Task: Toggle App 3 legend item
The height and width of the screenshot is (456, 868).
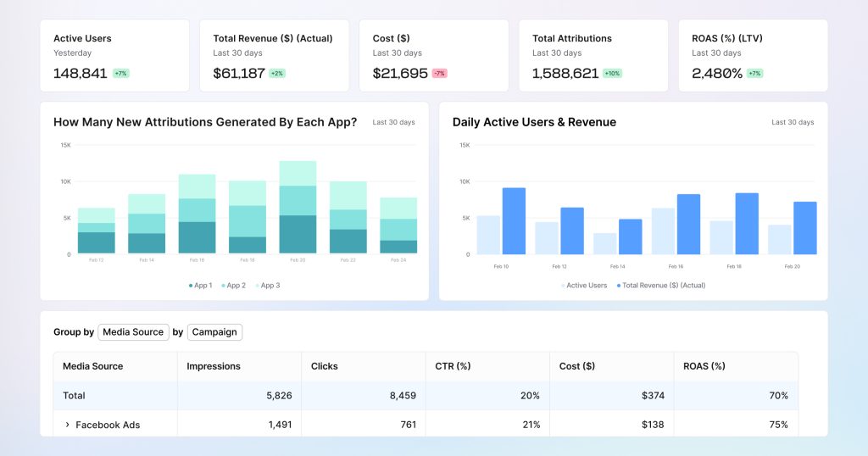Action: (267, 286)
